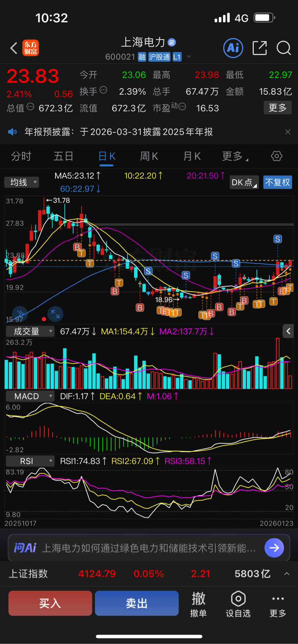Tap the 60:22.97 moving average value
Screen dimensions: 298x644
pos(80,189)
